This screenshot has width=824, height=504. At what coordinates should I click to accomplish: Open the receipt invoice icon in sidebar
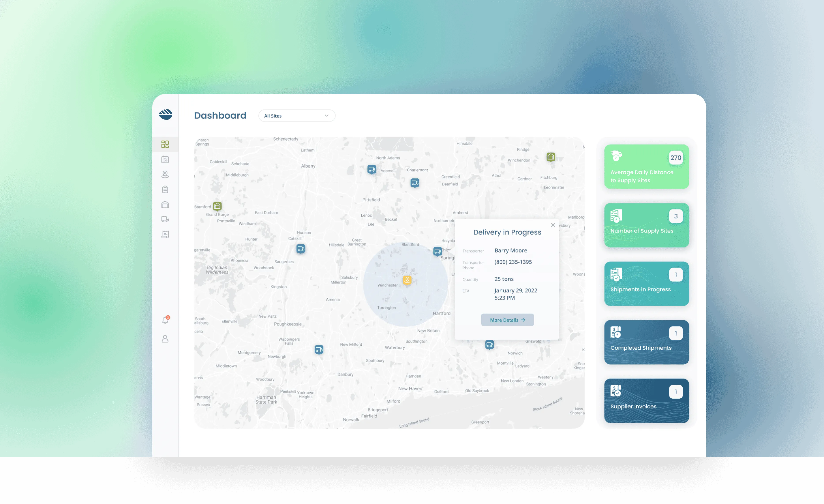(165, 234)
